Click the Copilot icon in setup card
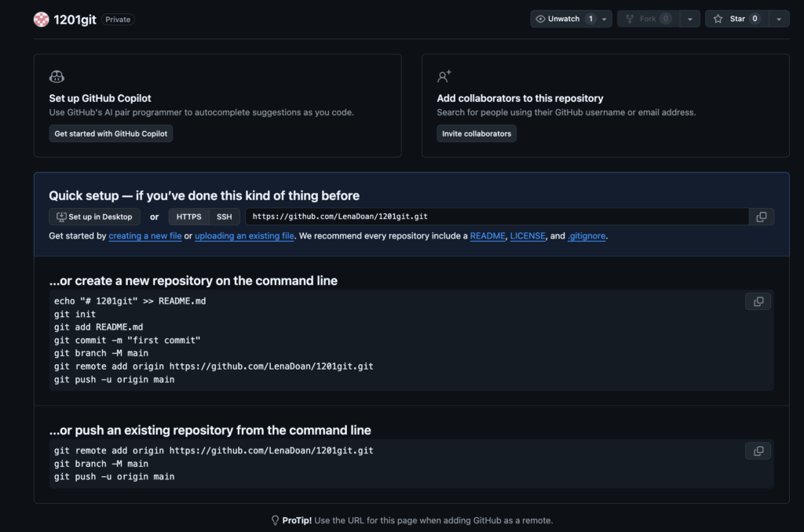804x532 pixels. (x=57, y=77)
